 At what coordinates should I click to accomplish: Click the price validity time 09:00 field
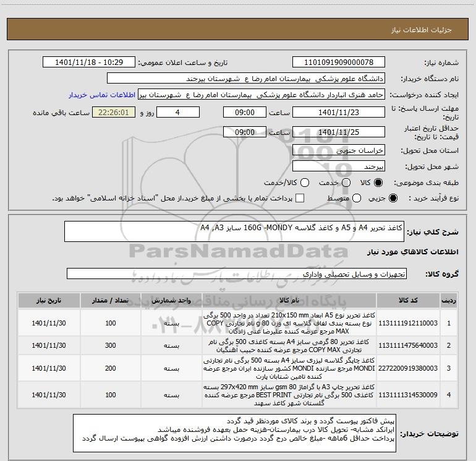[245, 132]
